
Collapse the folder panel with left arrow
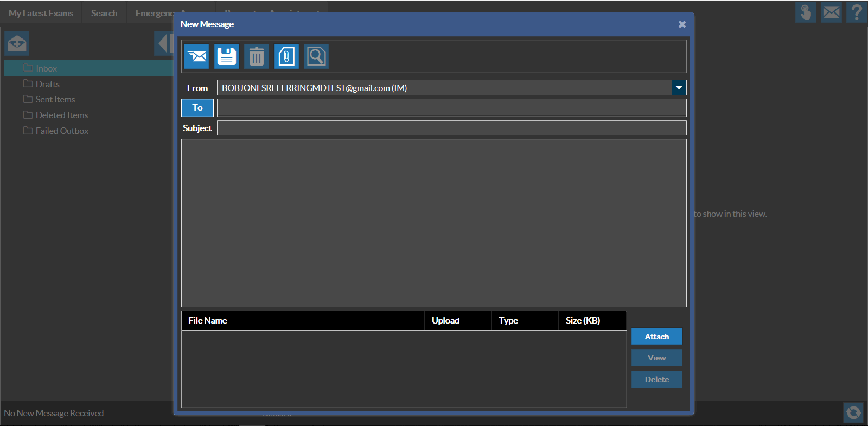164,43
